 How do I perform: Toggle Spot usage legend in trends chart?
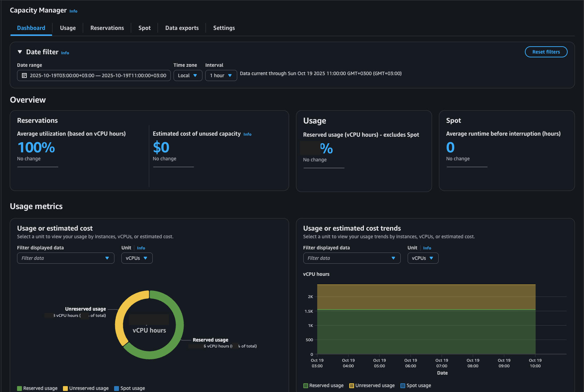(x=416, y=385)
